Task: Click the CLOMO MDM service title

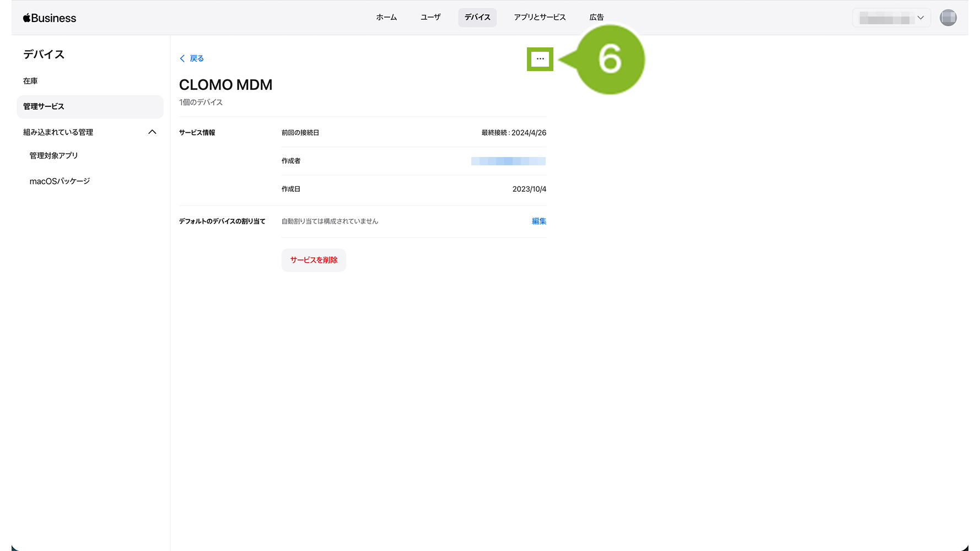Action: (x=225, y=85)
